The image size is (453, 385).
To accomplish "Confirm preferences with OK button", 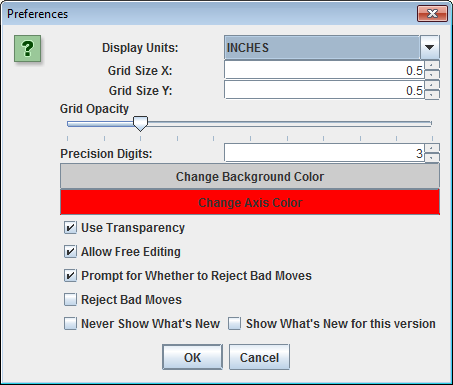I will click(192, 357).
